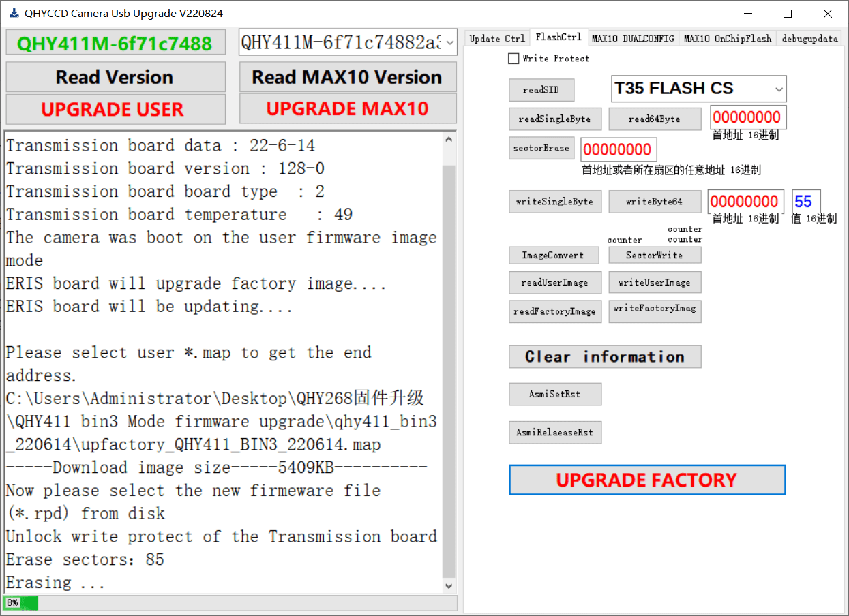Close the QHYCCD Camera Usb Upgrade window
The image size is (849, 616).
coord(828,14)
